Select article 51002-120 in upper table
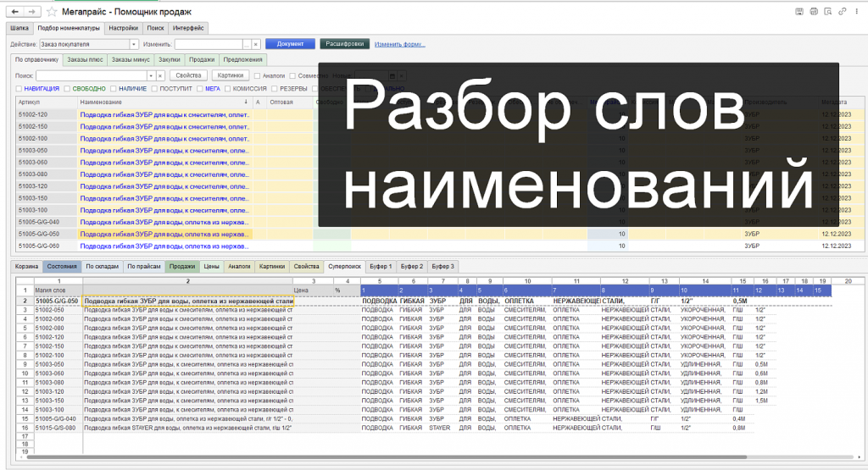This screenshot has width=868, height=470. pos(47,115)
